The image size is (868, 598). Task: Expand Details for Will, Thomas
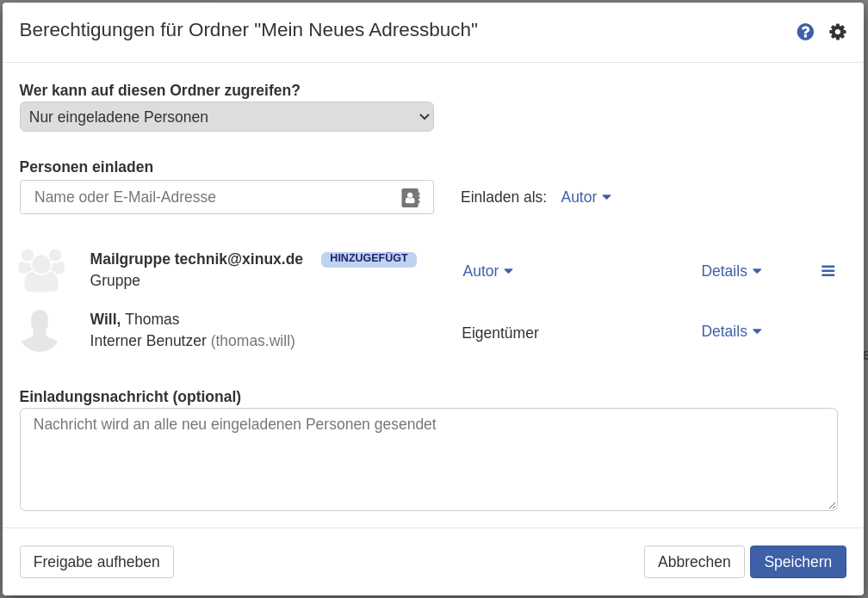[731, 331]
